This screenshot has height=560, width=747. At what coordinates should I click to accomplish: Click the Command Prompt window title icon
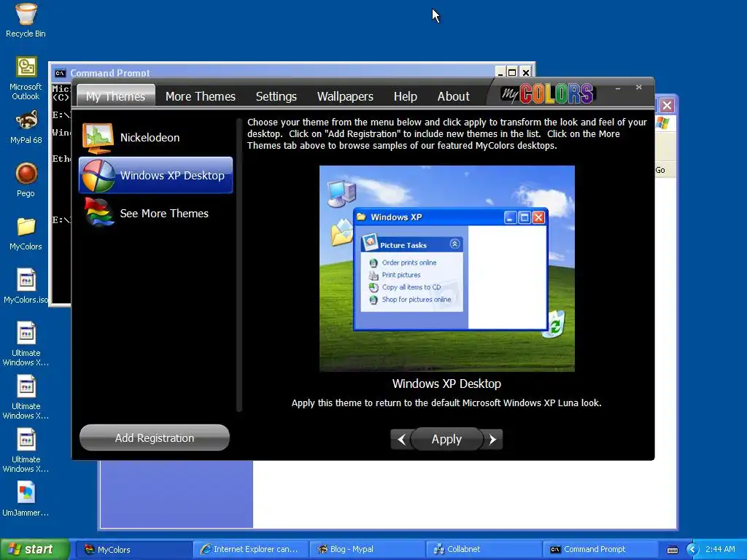[x=60, y=73]
